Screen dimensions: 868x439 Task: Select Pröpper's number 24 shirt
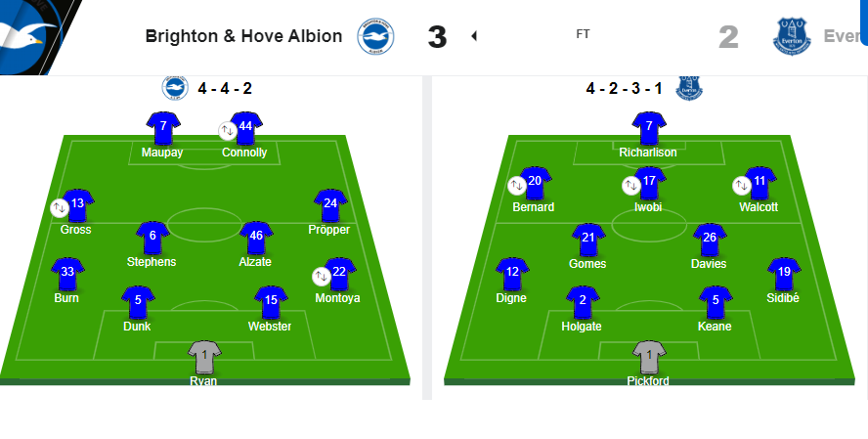point(330,205)
